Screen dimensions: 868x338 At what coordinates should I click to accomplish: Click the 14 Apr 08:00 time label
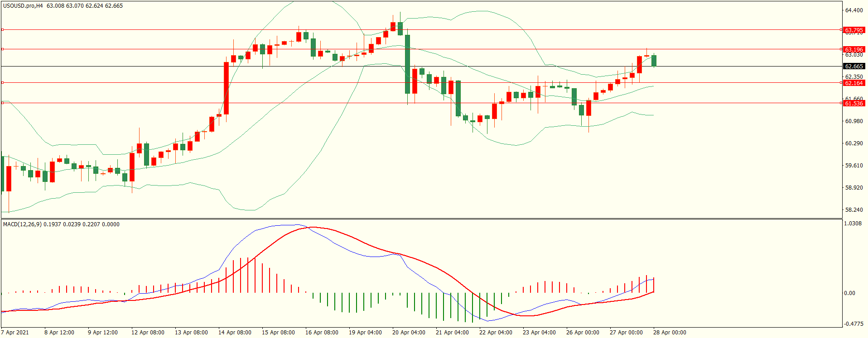click(235, 333)
